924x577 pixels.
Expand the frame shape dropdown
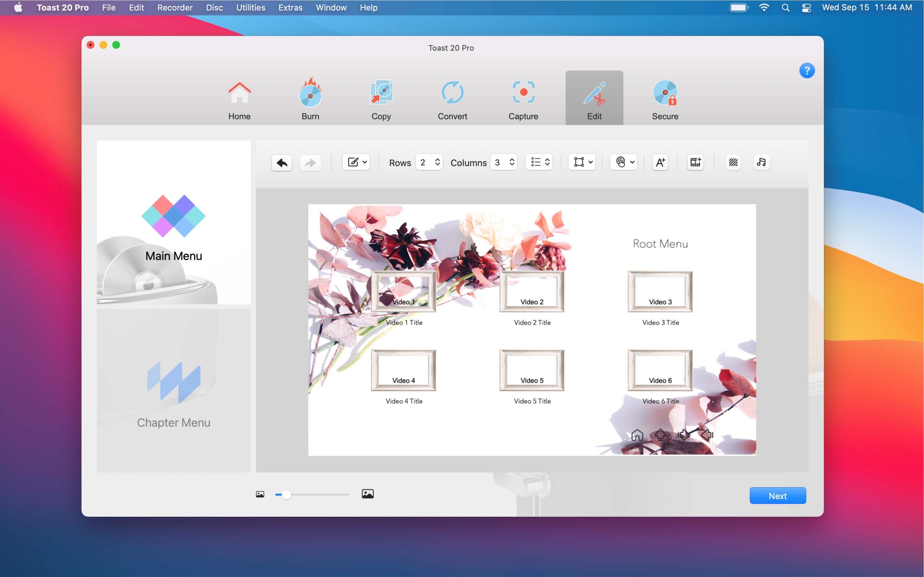[x=582, y=163]
